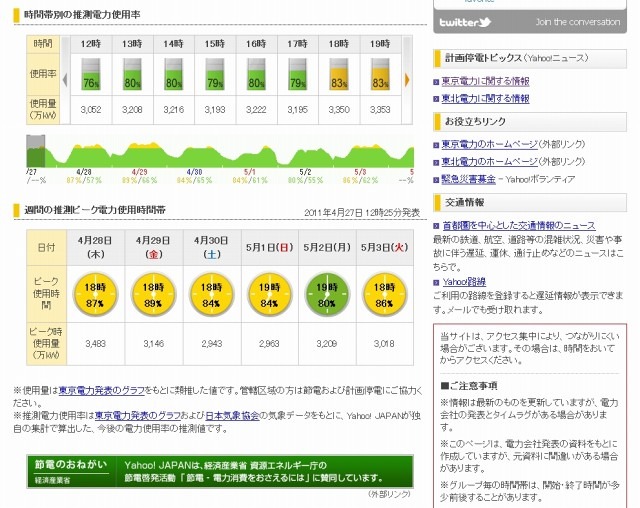Click the 3,146 peak usage value

[153, 344]
